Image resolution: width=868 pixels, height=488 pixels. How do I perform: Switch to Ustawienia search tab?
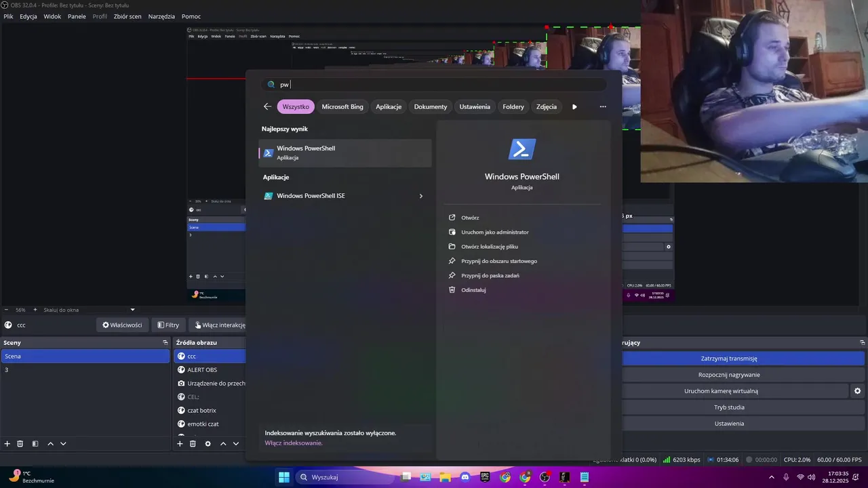(475, 106)
